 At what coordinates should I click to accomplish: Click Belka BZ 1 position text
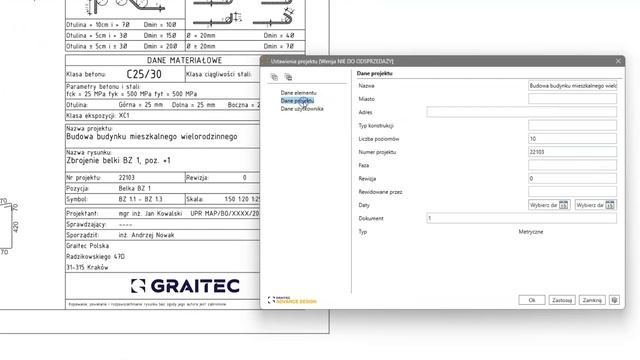[135, 189]
